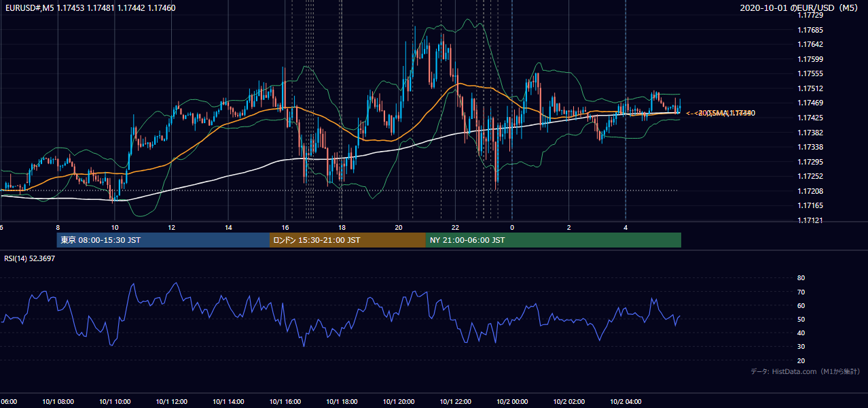Click the 10/2 00:00 bottom time label
Image resolution: width=868 pixels, height=408 pixels.
[512, 402]
